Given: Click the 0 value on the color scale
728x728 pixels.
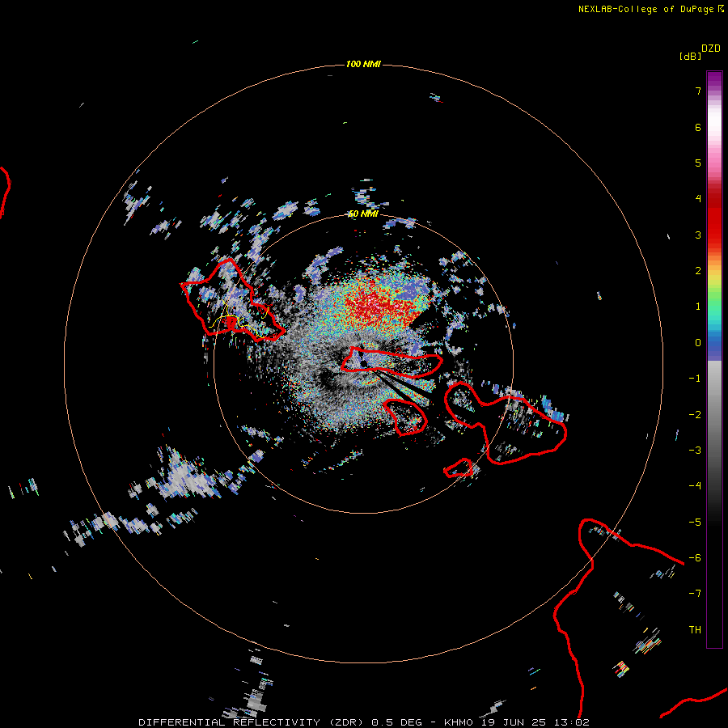Looking at the screenshot, I should (698, 343).
